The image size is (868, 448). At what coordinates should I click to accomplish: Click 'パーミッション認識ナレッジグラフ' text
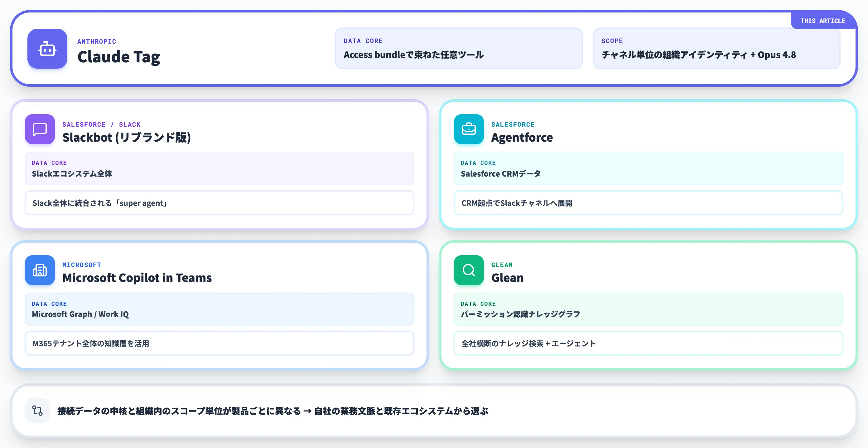click(x=520, y=314)
